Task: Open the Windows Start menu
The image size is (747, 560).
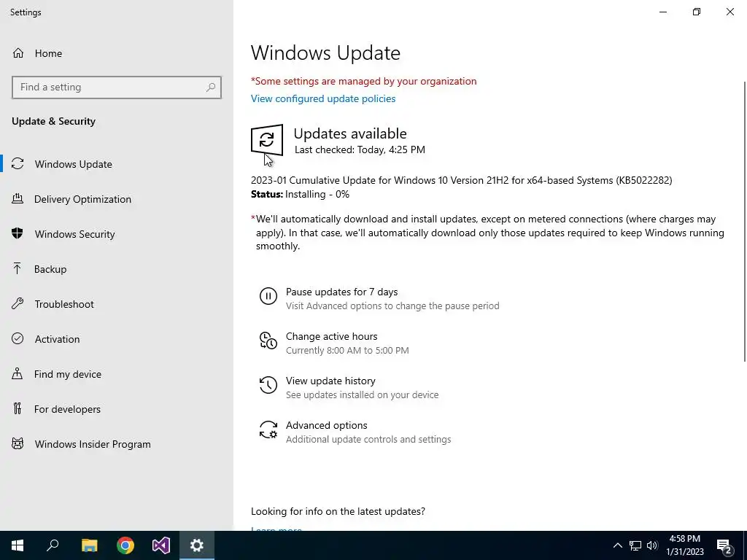Action: (x=18, y=545)
